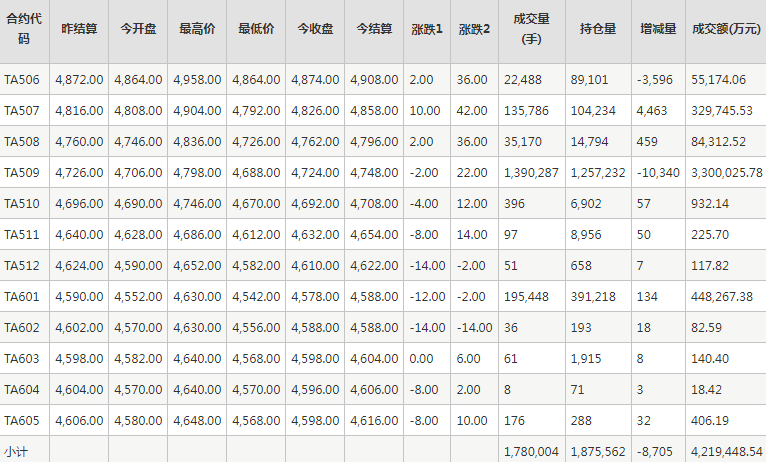
Task: Click contract code TA509
Action: (x=22, y=173)
